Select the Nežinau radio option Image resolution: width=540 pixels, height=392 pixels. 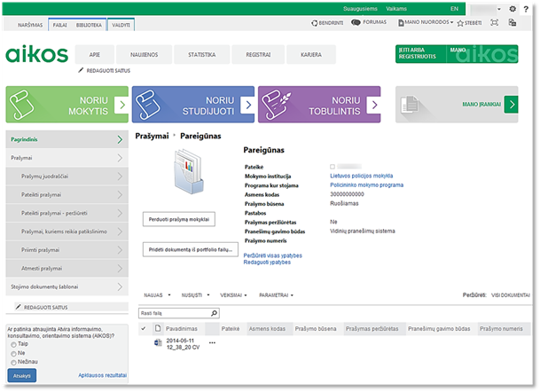click(x=14, y=363)
